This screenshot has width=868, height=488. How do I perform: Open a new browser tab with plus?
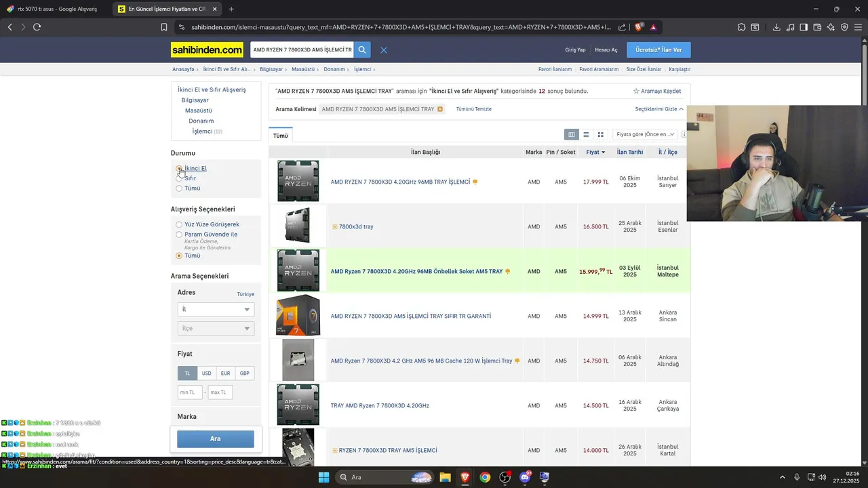pyautogui.click(x=231, y=9)
